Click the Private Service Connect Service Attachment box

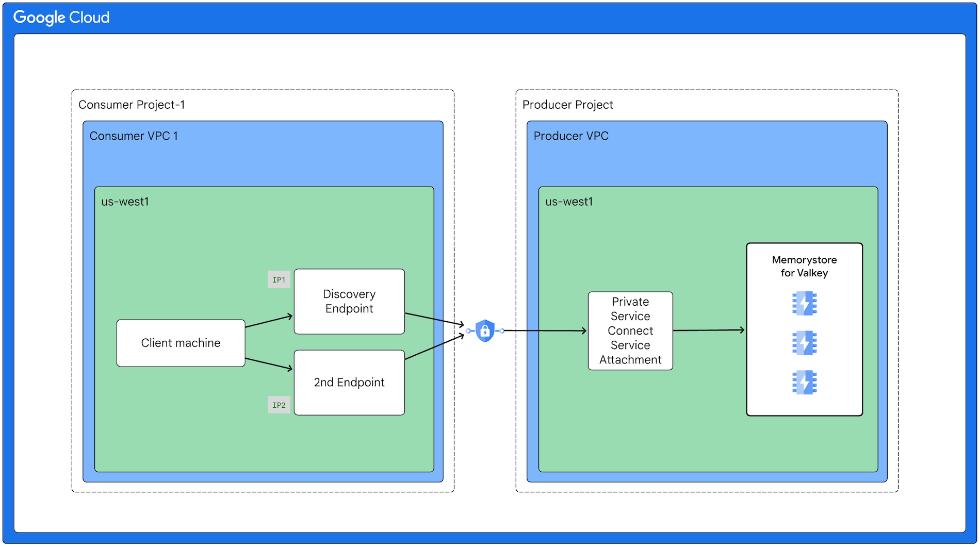630,330
